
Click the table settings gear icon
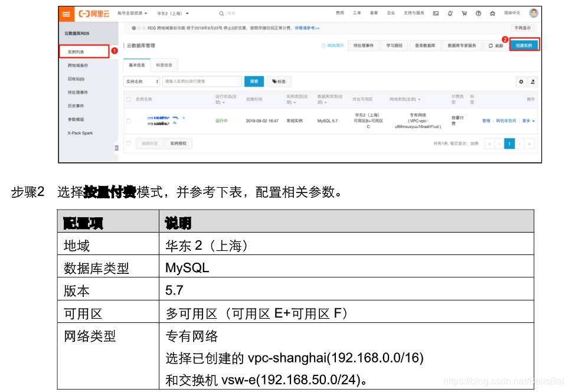(x=521, y=81)
